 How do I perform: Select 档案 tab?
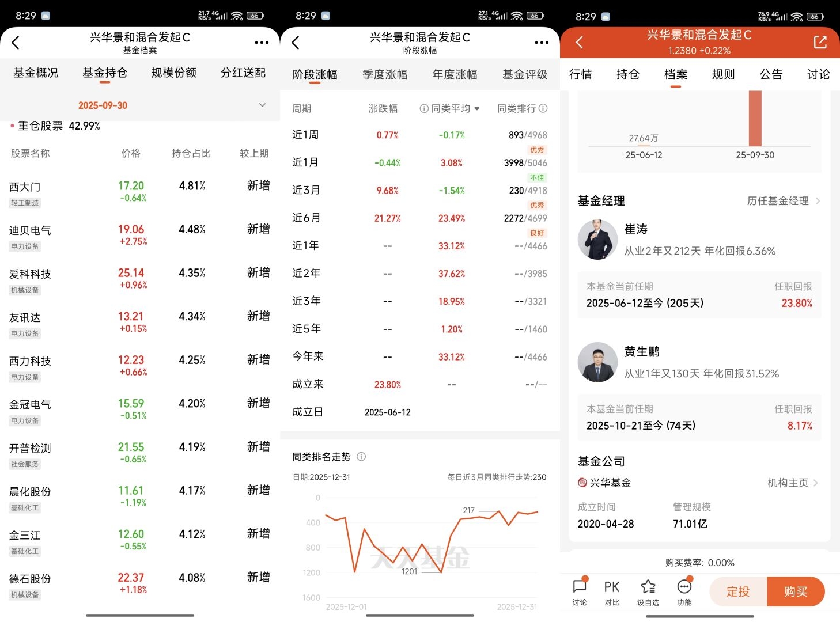[676, 74]
